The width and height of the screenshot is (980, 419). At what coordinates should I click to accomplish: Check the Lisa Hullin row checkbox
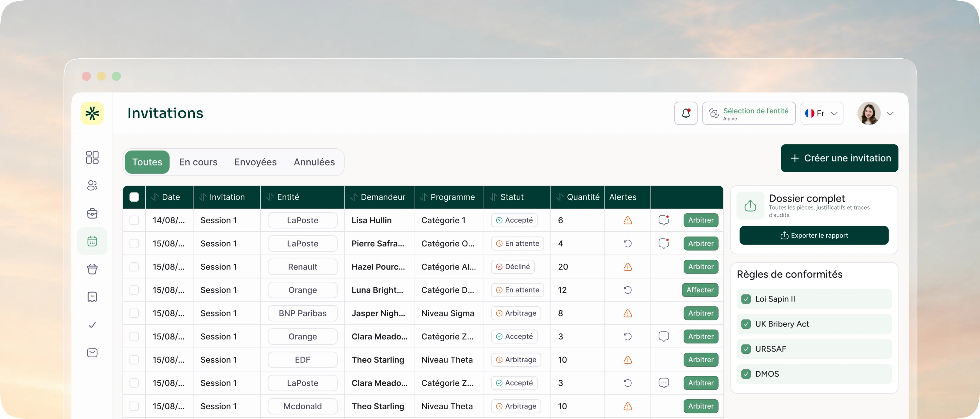134,220
